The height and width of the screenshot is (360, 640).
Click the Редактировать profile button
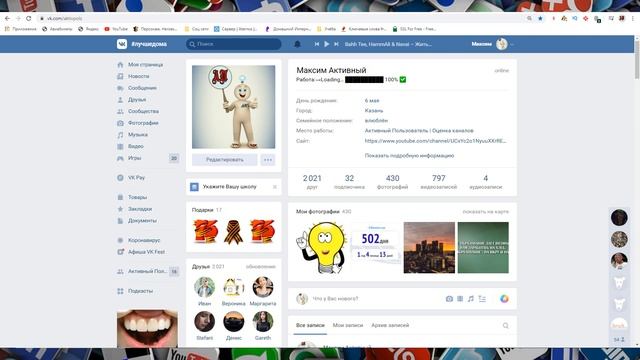(224, 160)
